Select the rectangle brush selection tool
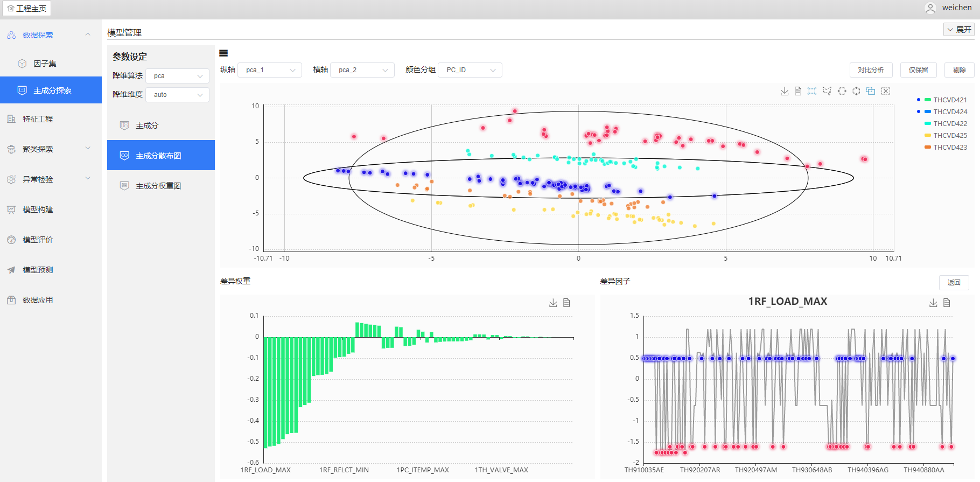The width and height of the screenshot is (980, 482). pos(812,91)
